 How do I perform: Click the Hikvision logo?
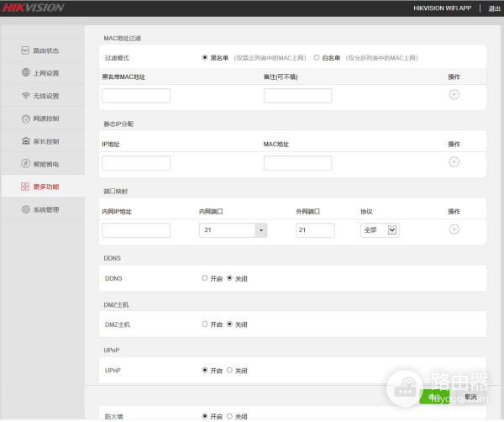(33, 8)
